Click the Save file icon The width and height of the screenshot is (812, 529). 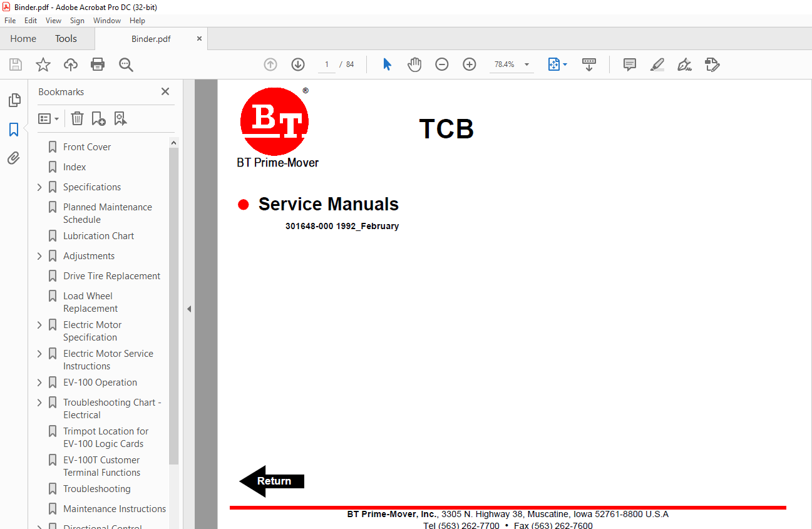(x=16, y=64)
